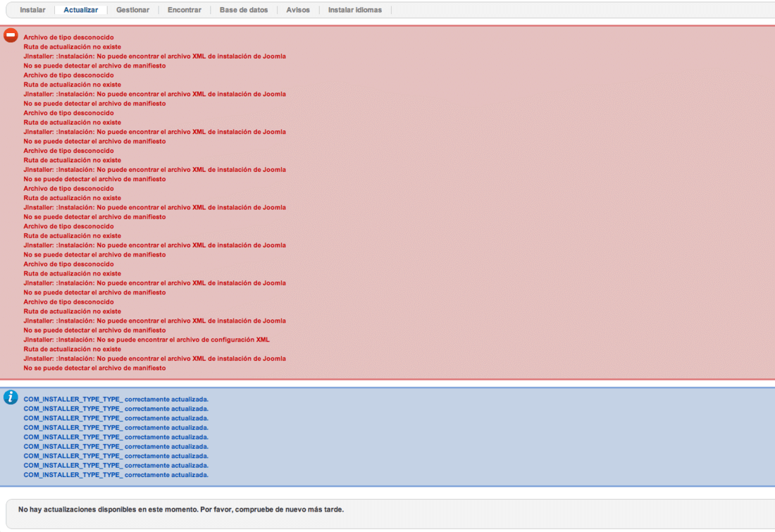Open the Instalar tab
775x532 pixels.
point(32,10)
